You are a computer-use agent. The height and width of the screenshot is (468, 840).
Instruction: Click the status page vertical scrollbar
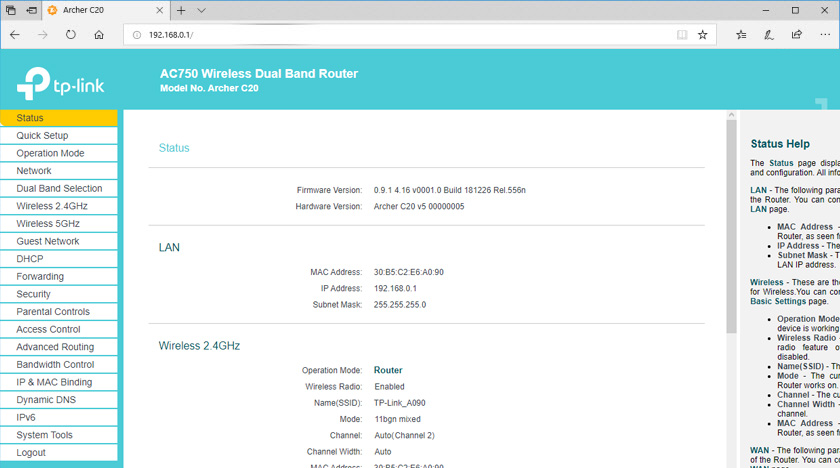click(x=731, y=226)
